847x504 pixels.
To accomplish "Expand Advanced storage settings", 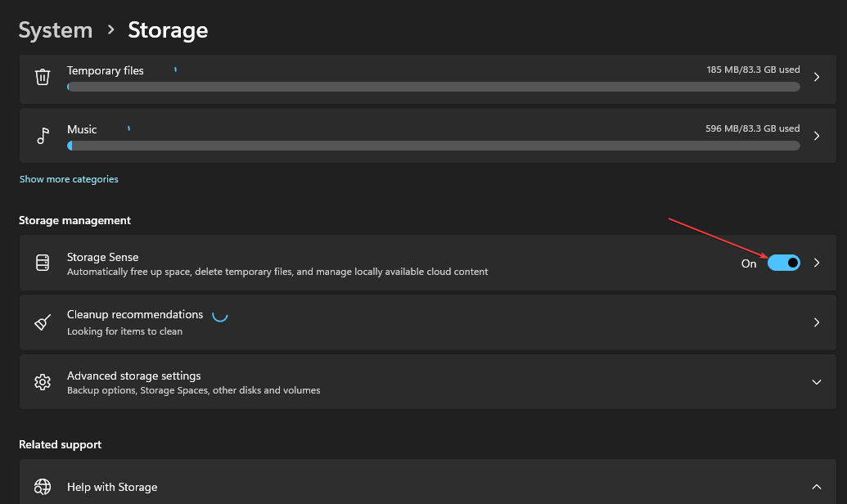I will pyautogui.click(x=816, y=381).
